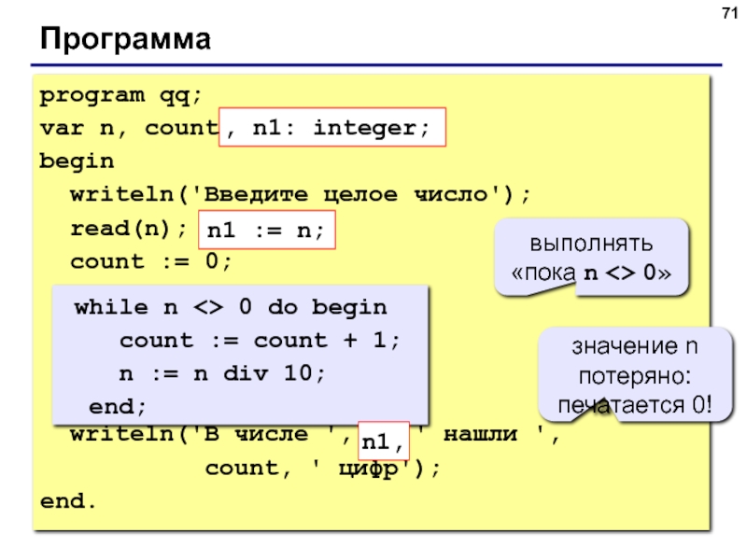Click the highlighted "n1 := n;" box
The width and height of the screenshot is (747, 560).
[267, 230]
